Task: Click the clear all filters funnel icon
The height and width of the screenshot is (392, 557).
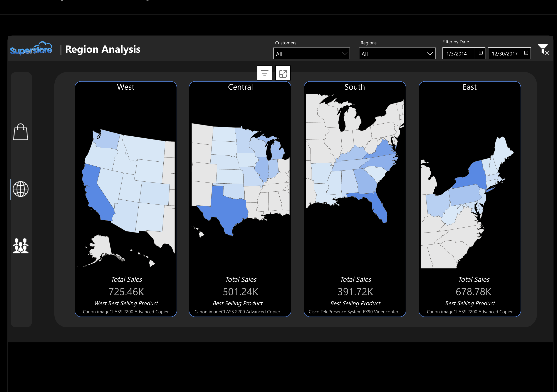Action: click(544, 51)
